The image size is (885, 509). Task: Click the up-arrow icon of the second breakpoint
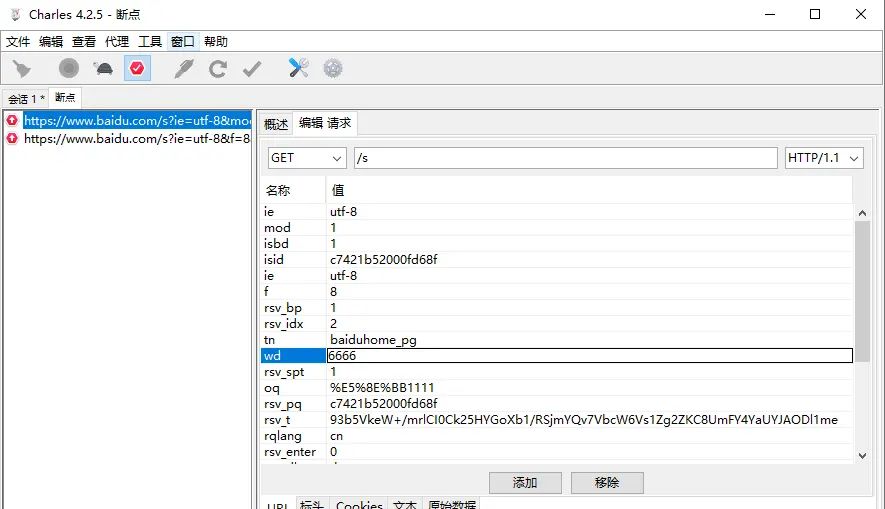12,138
